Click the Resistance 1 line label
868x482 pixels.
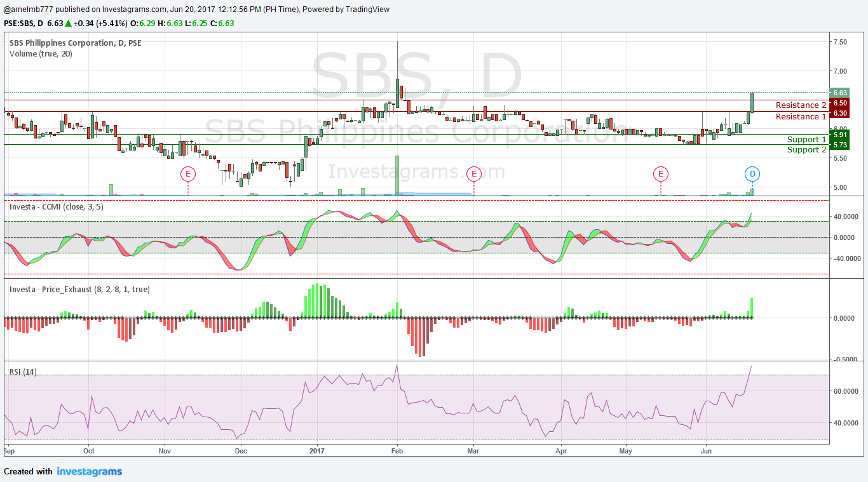(x=801, y=117)
